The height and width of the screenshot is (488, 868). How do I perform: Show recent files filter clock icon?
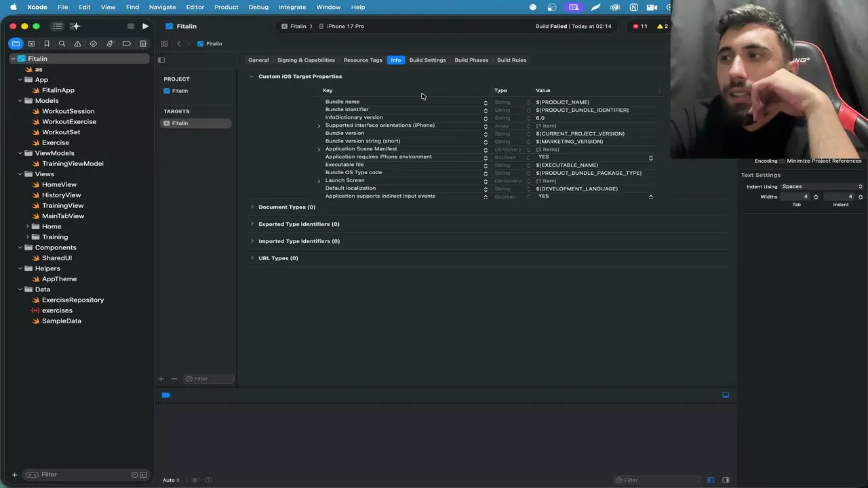134,475
